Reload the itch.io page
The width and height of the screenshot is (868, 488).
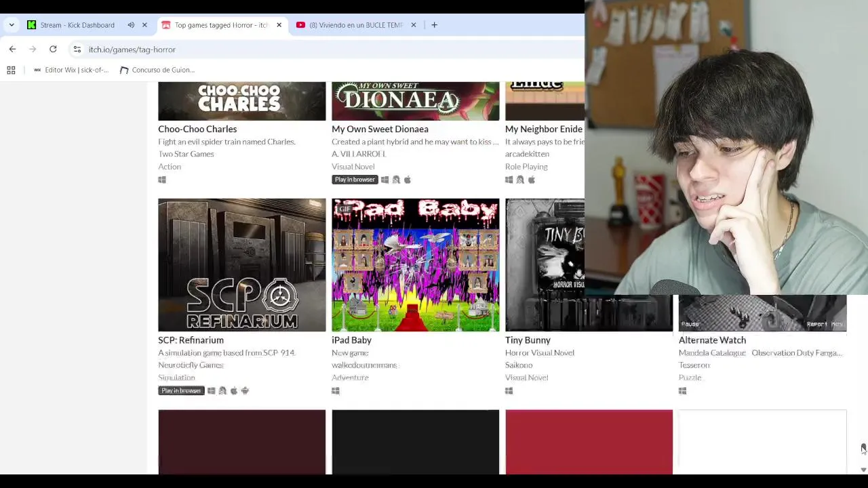click(53, 49)
